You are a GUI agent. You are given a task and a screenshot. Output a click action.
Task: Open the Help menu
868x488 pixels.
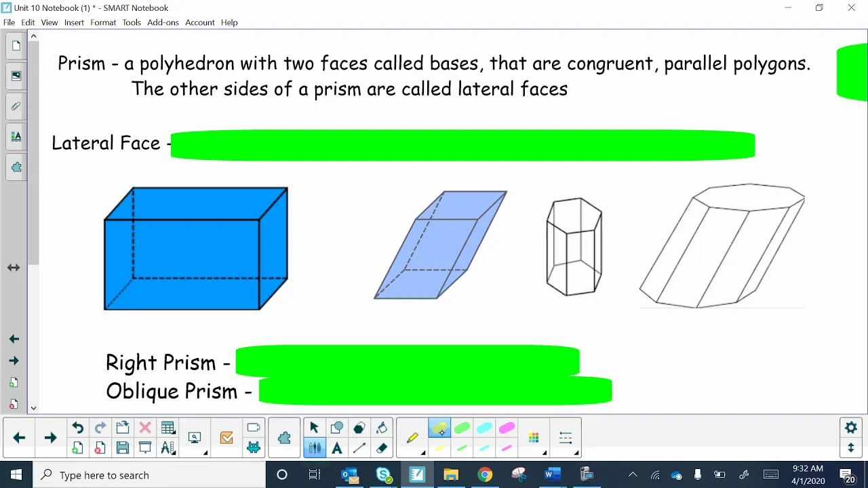click(229, 22)
